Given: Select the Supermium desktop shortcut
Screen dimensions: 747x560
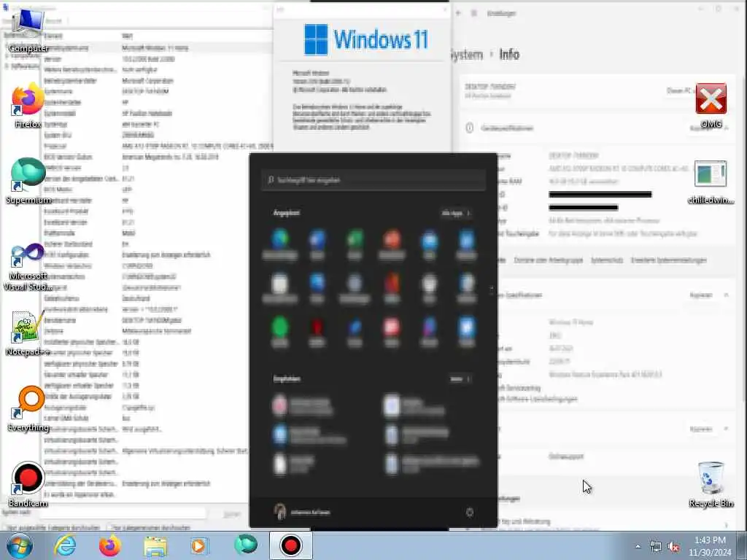Looking at the screenshot, I should [28, 182].
